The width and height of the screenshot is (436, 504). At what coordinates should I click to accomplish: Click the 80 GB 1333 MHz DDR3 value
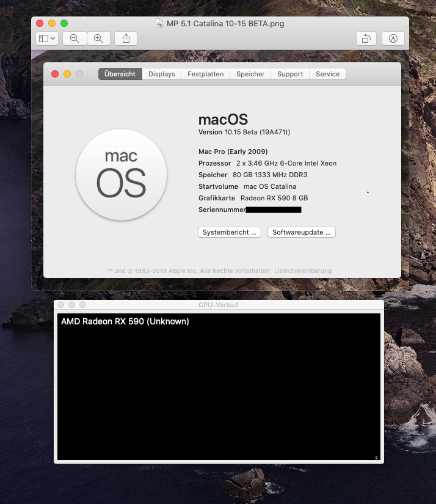tap(270, 175)
